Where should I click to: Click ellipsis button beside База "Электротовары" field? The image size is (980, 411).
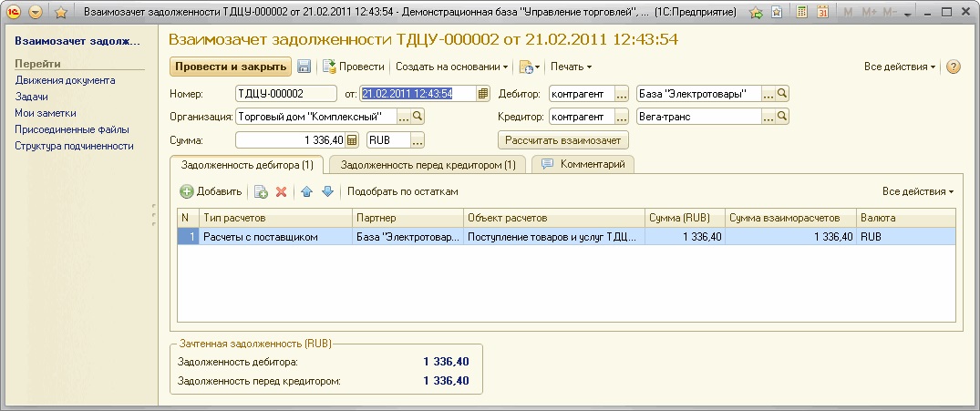(x=769, y=94)
